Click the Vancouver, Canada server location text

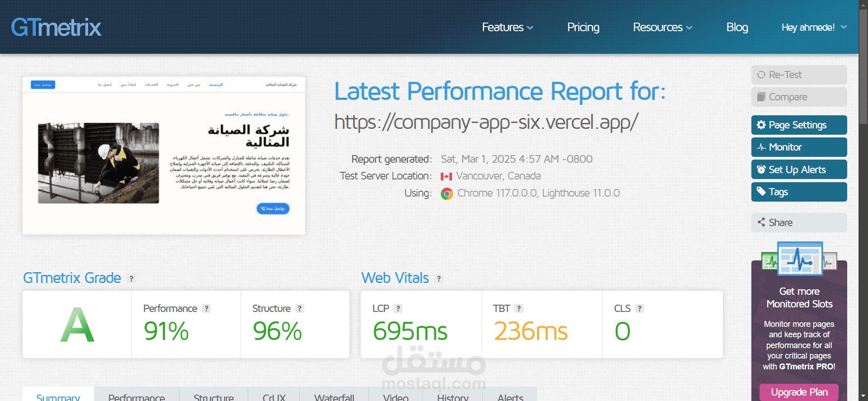click(498, 176)
